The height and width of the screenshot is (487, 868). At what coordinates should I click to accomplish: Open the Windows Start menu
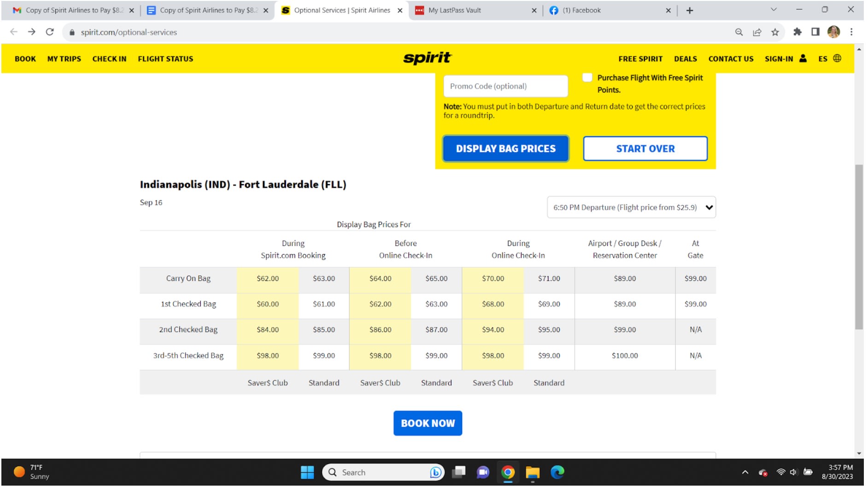pos(307,473)
